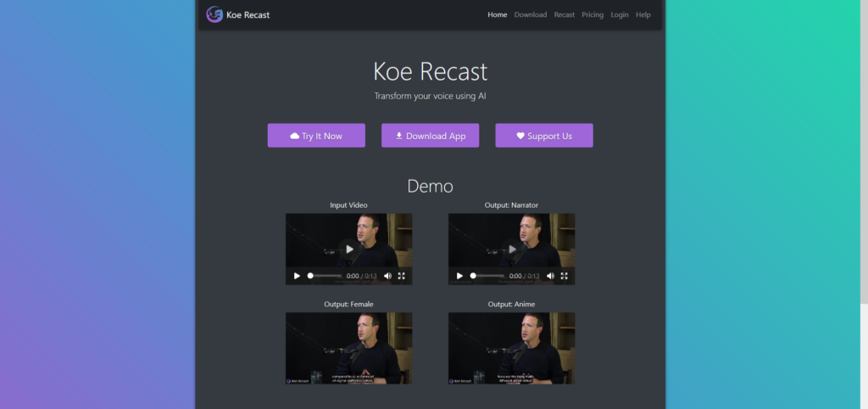868x409 pixels.
Task: Click the Output: Narrator seek bar
Action: (x=487, y=276)
